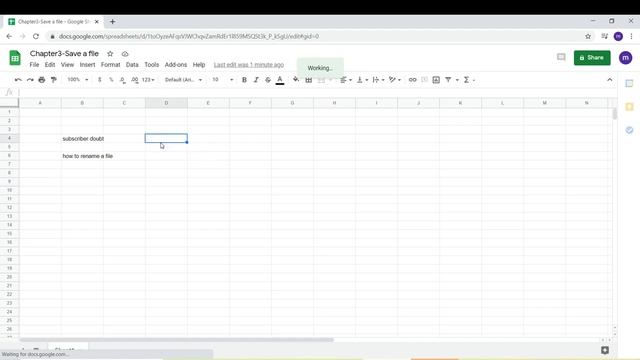640x360 pixels.
Task: Click the Explore button at bottom right
Action: tap(604, 350)
